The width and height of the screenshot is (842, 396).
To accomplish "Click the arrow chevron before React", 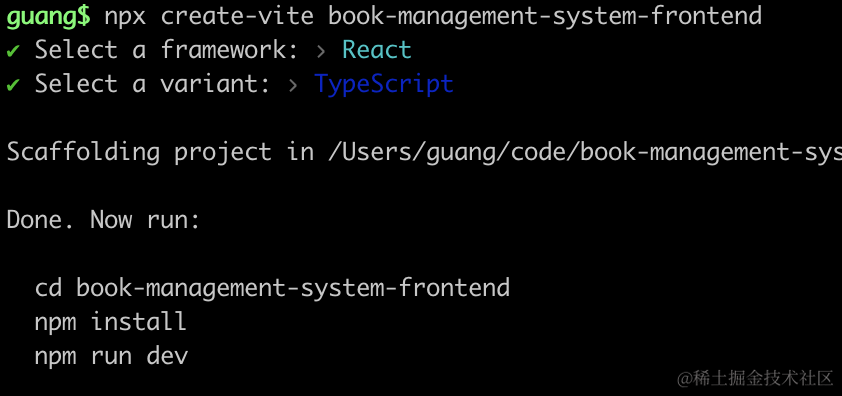I will (321, 52).
